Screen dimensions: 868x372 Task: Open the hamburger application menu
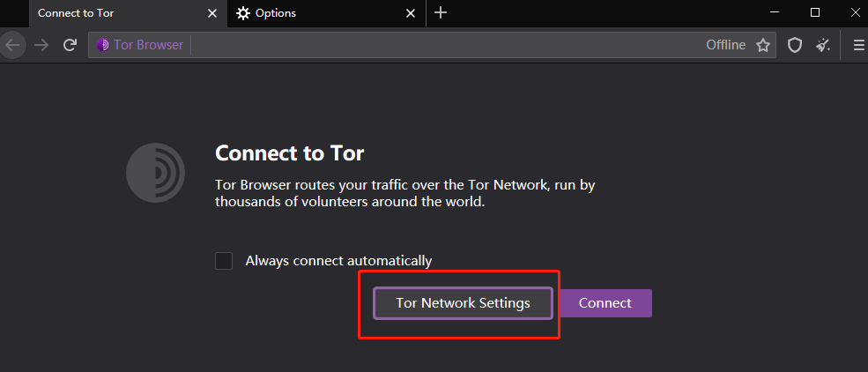[x=858, y=45]
